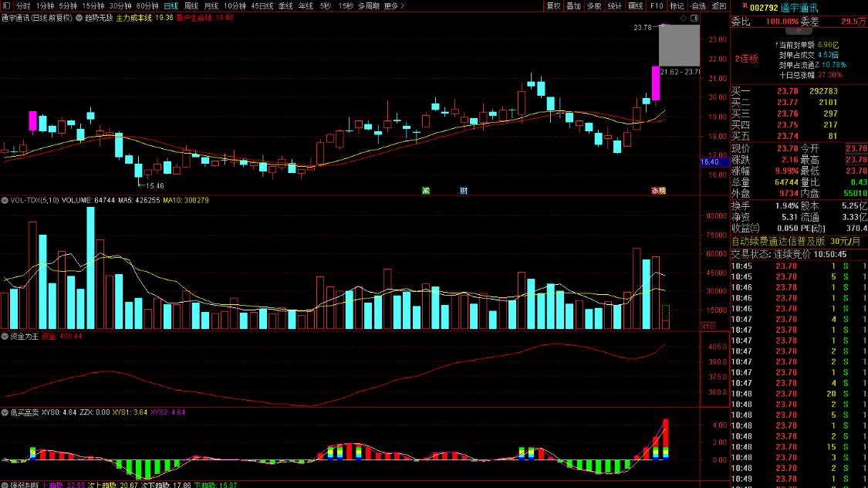Click the 统计 statistics button
This screenshot has width=868, height=488.
click(614, 6)
